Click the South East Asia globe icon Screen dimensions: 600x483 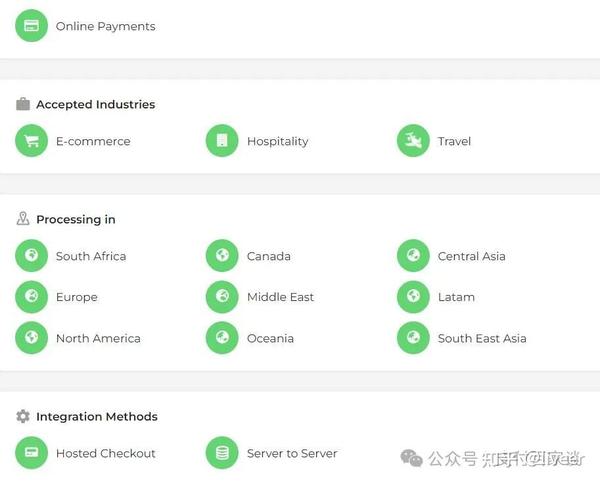(x=413, y=338)
